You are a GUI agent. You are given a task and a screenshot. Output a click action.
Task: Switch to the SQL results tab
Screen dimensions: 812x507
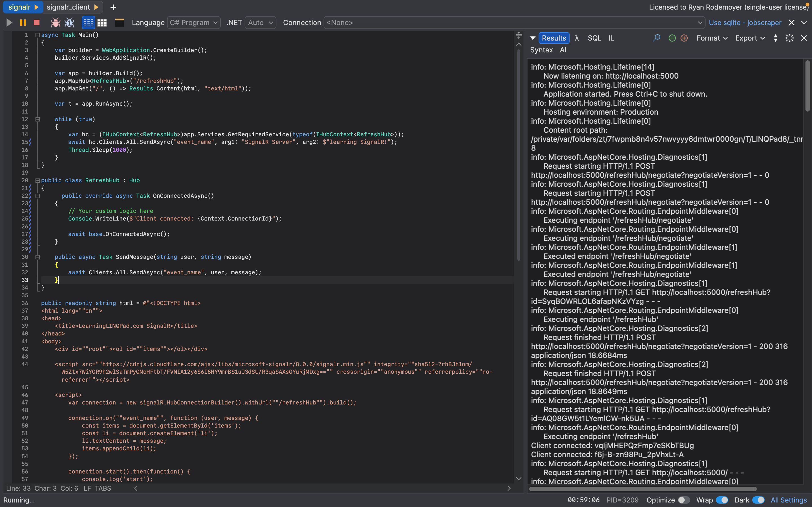tap(595, 38)
